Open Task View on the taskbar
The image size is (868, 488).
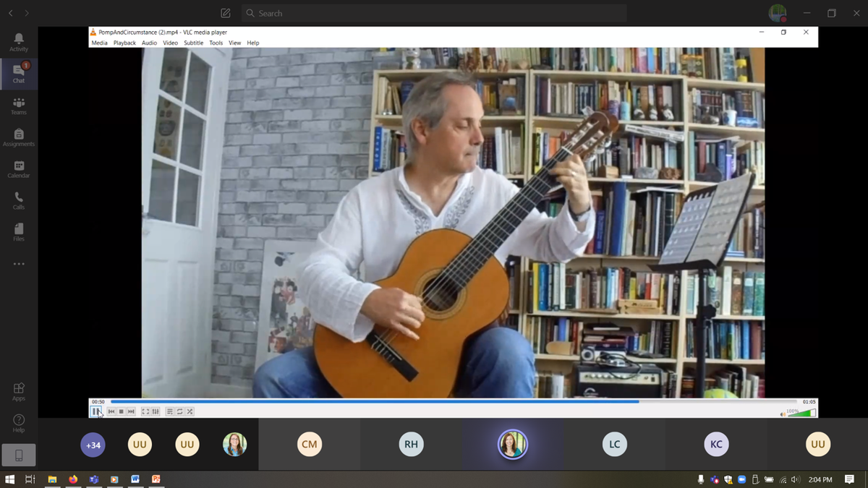(x=30, y=479)
